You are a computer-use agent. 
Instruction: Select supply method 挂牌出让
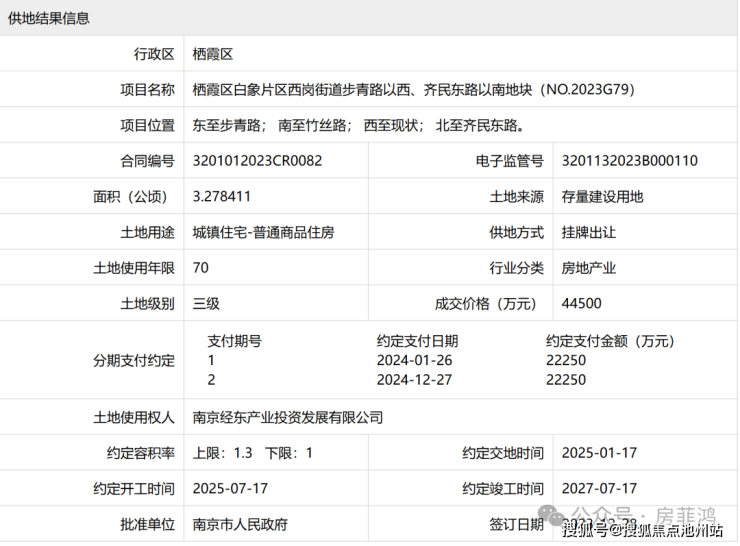[589, 232]
